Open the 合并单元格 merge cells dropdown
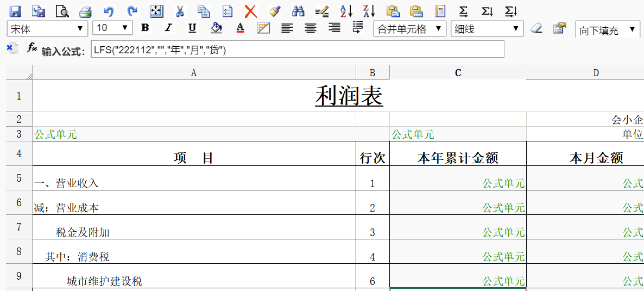Screen dimensions: 644x291 click(x=409, y=29)
